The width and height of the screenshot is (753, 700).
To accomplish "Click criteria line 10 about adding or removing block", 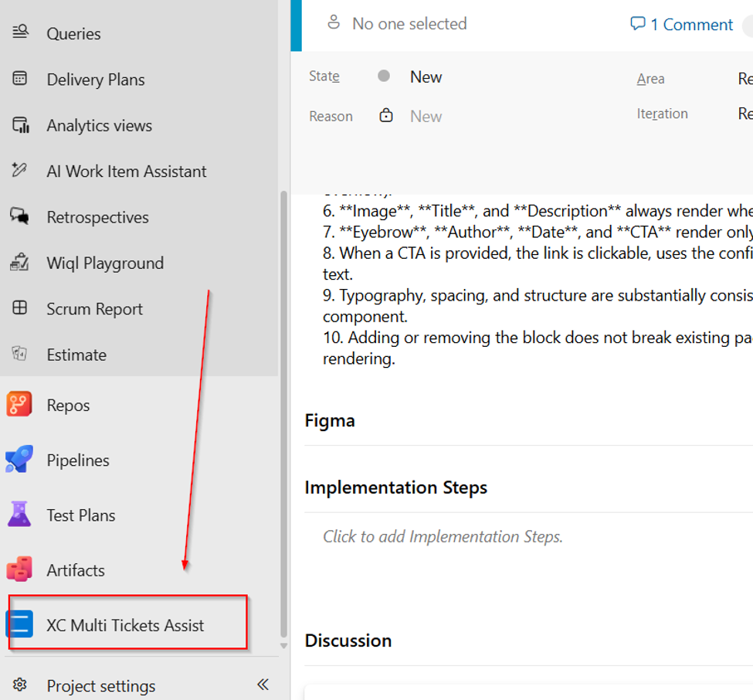I will [x=538, y=348].
